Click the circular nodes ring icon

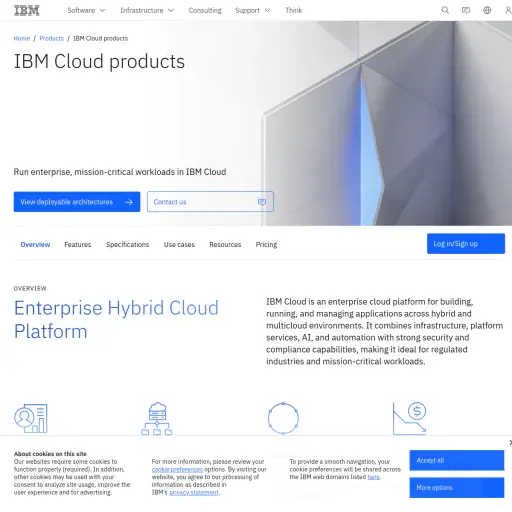click(x=283, y=418)
